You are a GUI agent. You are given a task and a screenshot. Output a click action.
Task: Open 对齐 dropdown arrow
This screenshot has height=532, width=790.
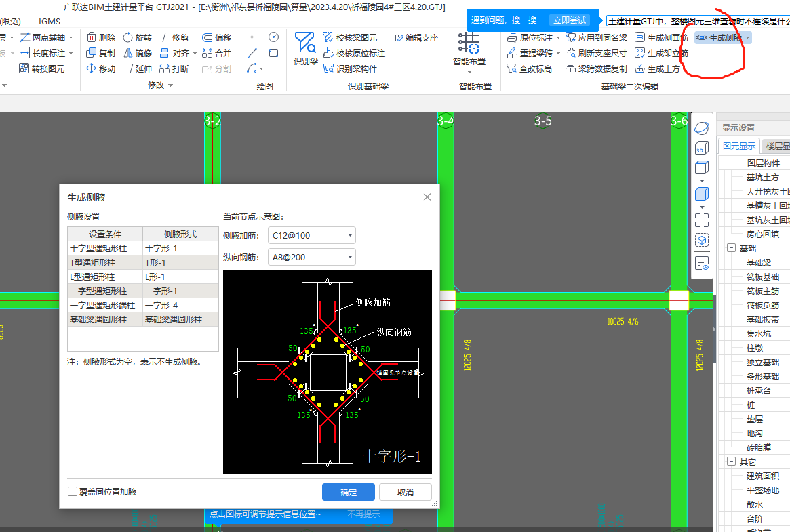click(x=195, y=54)
